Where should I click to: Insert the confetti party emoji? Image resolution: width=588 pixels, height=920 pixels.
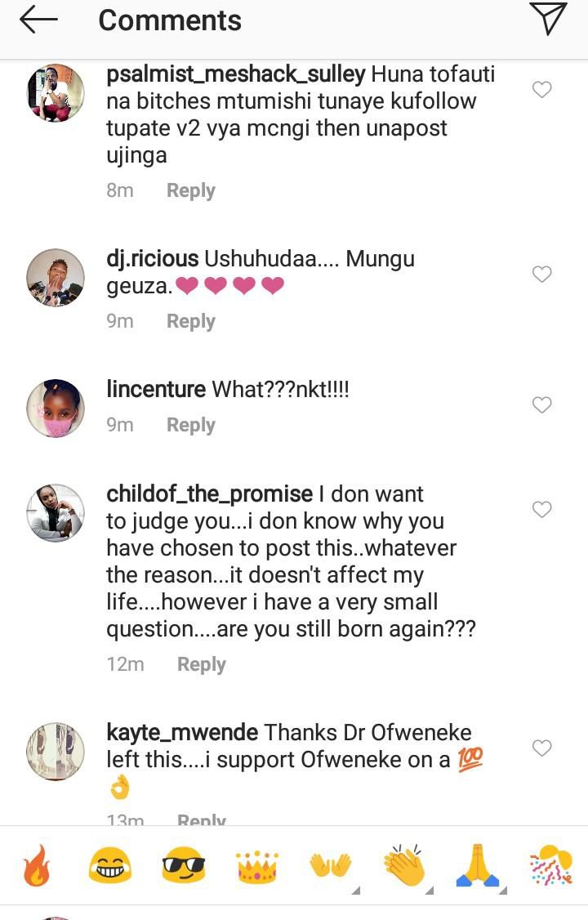tap(551, 867)
